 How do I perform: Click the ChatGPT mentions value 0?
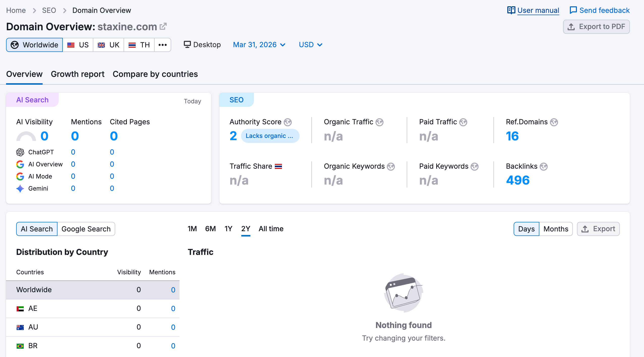[x=73, y=152]
